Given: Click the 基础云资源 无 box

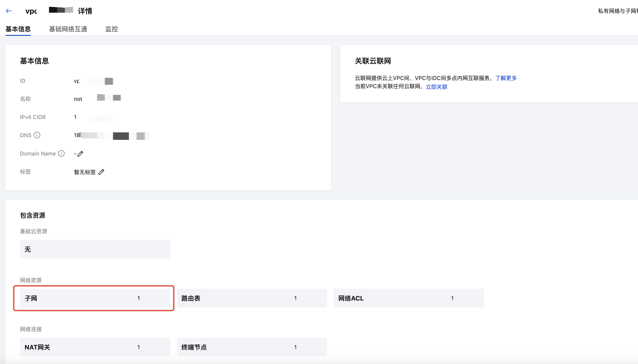Looking at the screenshot, I should tap(95, 249).
